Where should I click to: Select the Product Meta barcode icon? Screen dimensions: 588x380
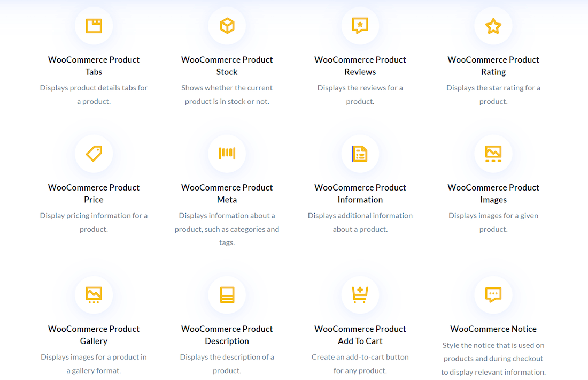227,153
